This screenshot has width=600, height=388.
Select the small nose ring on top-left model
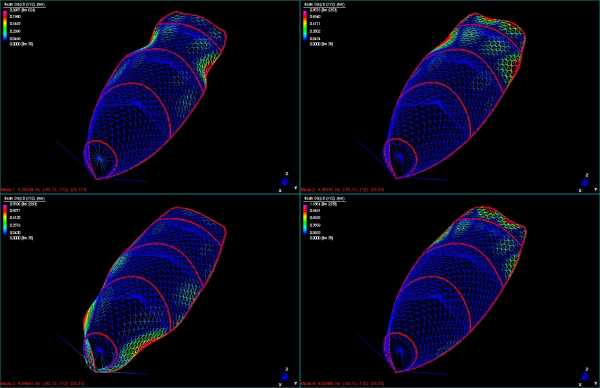[x=100, y=158]
